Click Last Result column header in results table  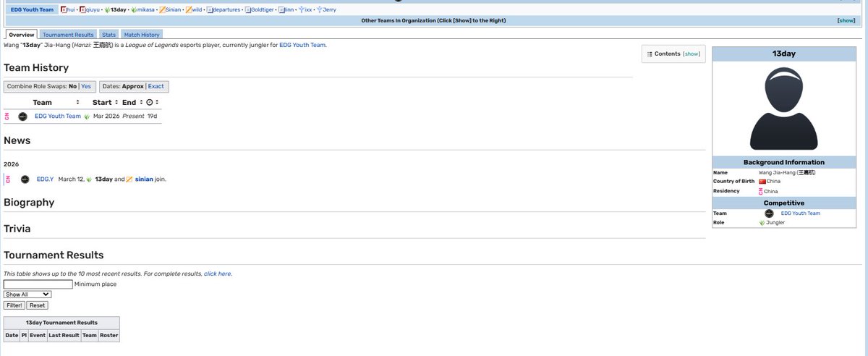pyautogui.click(x=64, y=335)
